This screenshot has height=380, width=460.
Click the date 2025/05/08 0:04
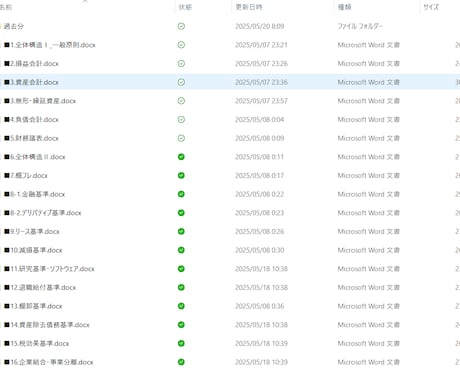(x=260, y=120)
